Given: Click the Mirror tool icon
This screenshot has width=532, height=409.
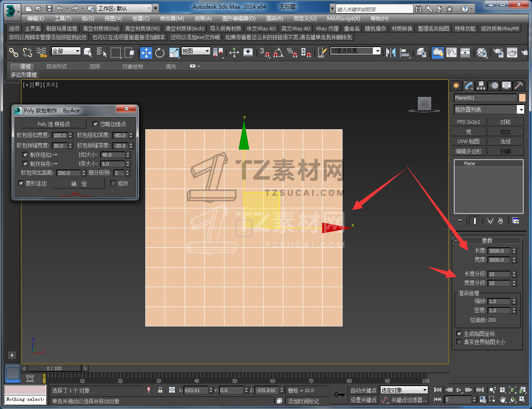Looking at the screenshot, I should coord(391,53).
